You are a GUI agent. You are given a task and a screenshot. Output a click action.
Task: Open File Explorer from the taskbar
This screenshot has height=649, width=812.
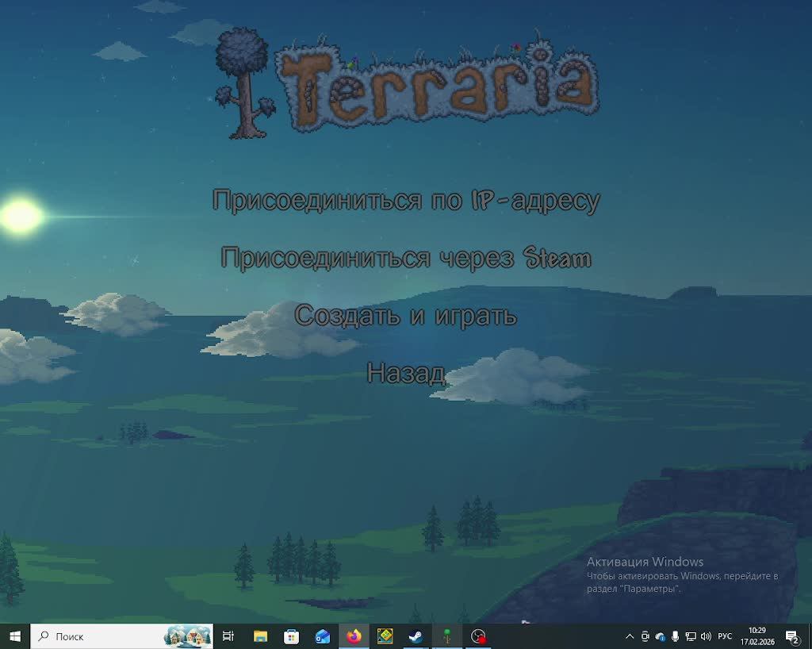coord(260,636)
